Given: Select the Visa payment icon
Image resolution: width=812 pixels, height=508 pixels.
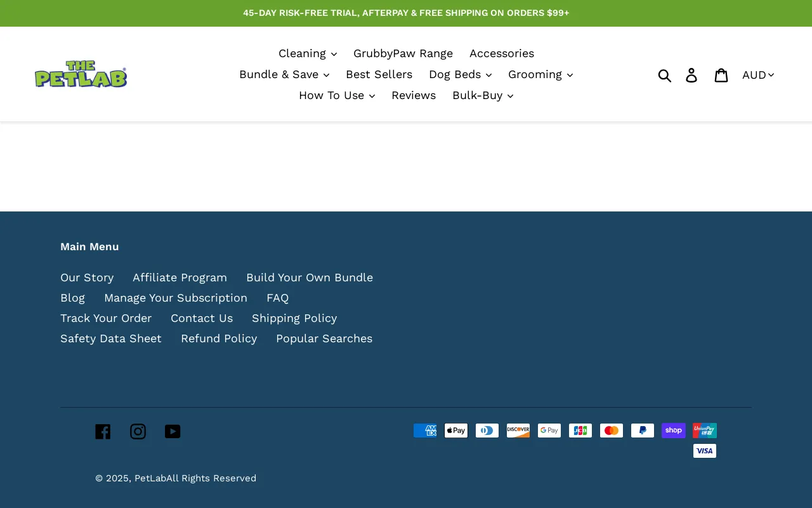Looking at the screenshot, I should (x=704, y=450).
